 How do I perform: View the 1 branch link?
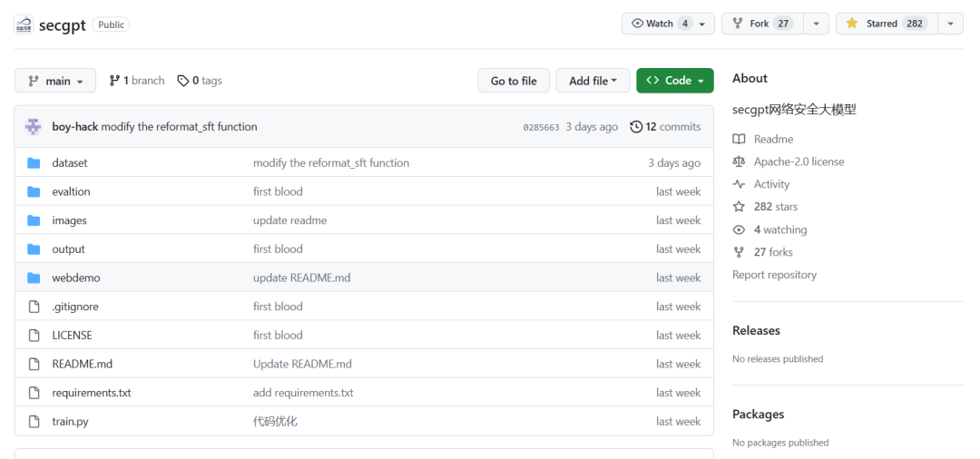(137, 81)
